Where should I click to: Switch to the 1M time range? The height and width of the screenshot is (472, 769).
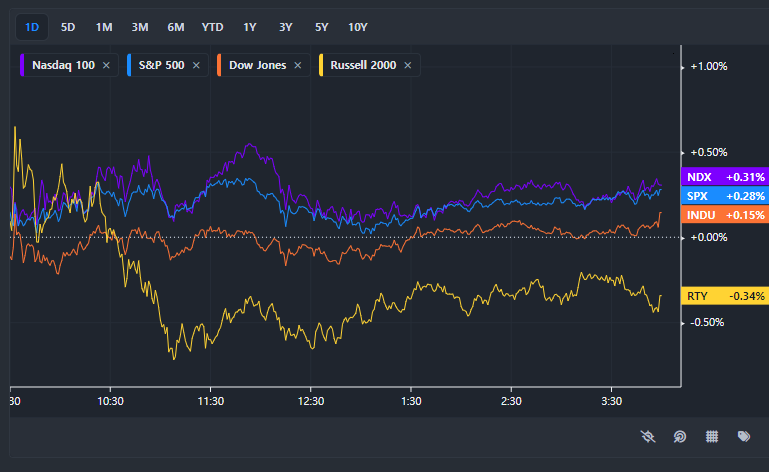click(104, 27)
